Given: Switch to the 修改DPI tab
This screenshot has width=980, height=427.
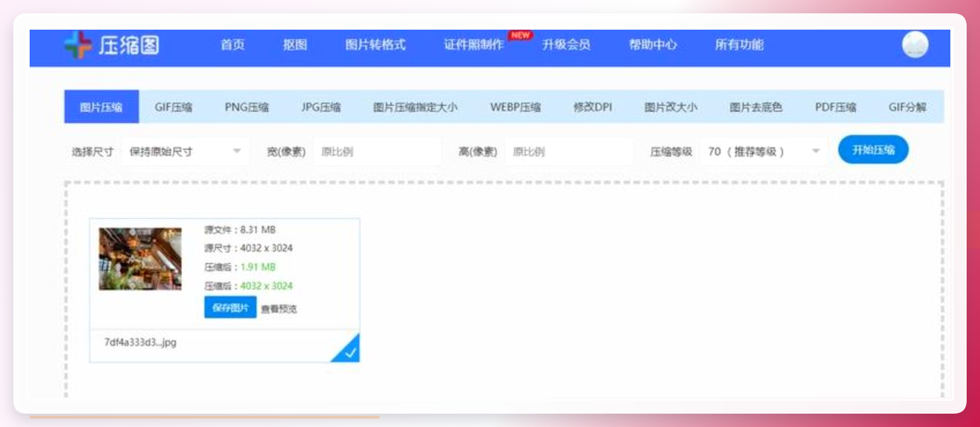Looking at the screenshot, I should (x=592, y=107).
